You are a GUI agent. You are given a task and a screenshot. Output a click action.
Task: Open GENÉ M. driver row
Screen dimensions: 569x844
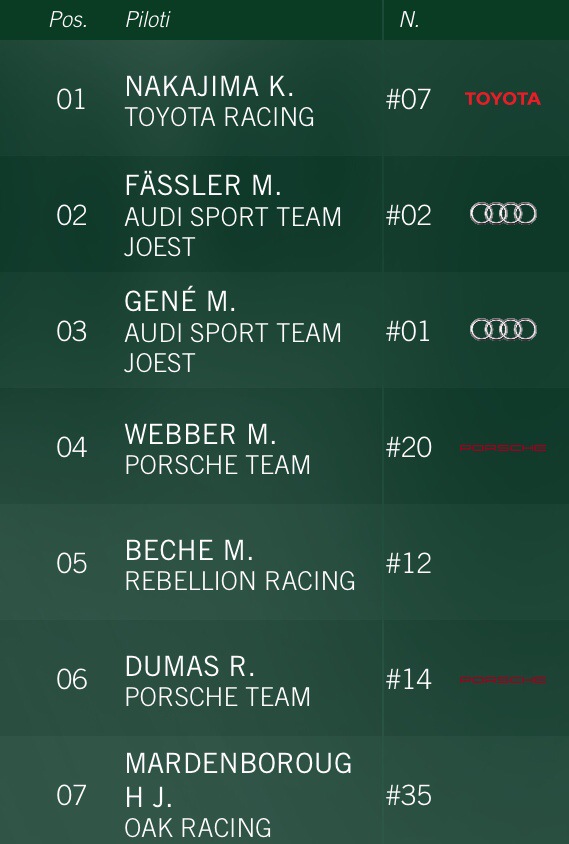284,330
